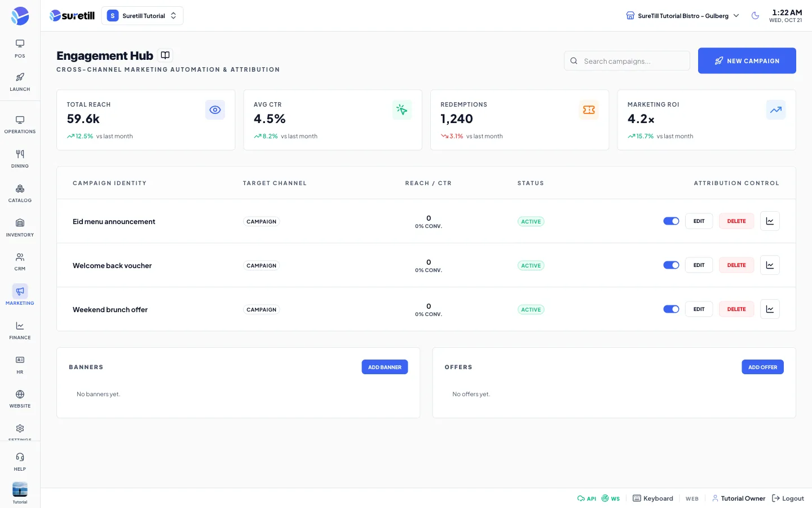This screenshot has width=812, height=508.
Task: Delete the Welcome back voucher campaign
Action: point(736,265)
